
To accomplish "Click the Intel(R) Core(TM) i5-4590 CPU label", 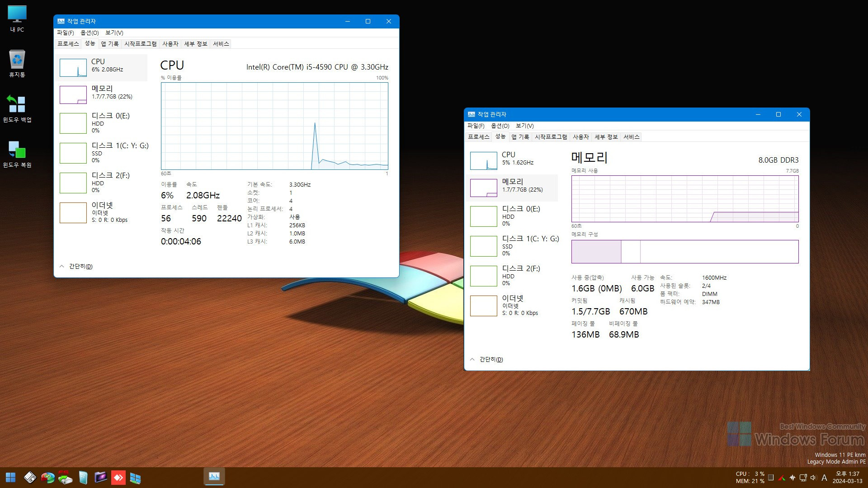I will [x=317, y=67].
